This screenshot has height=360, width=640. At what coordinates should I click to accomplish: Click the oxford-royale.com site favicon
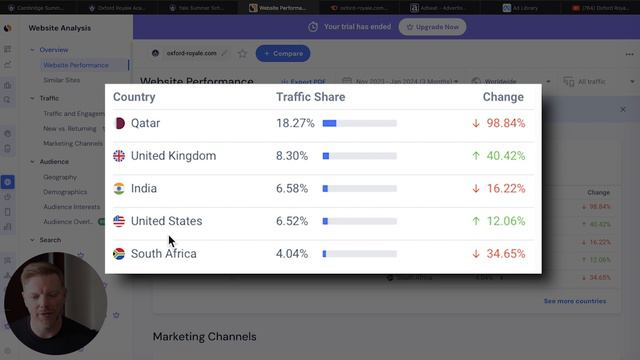coord(155,53)
